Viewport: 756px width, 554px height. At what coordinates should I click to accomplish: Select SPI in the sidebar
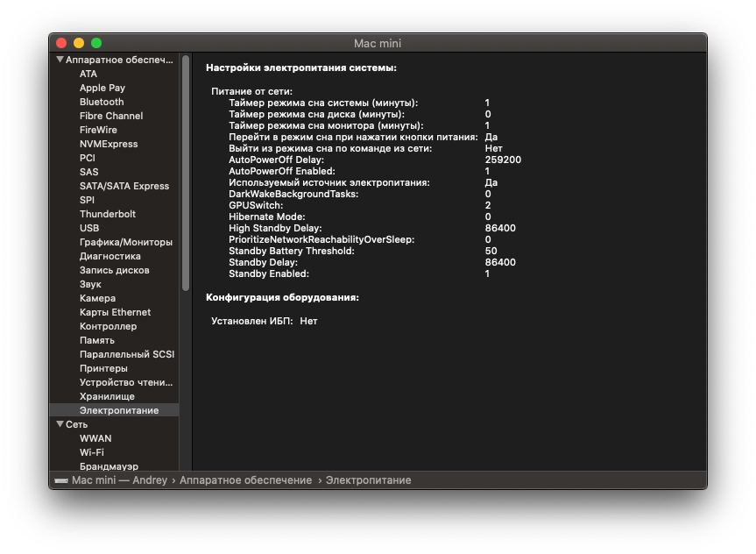(87, 200)
